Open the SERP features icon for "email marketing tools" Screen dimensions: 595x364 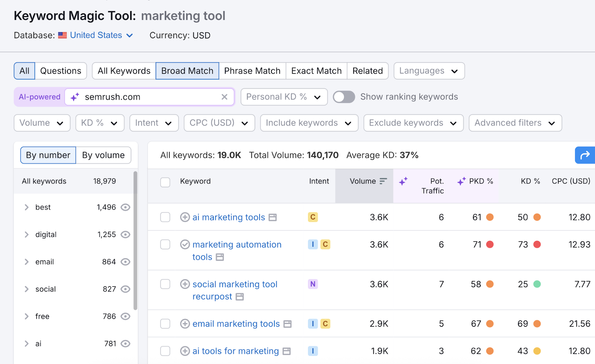[287, 324]
